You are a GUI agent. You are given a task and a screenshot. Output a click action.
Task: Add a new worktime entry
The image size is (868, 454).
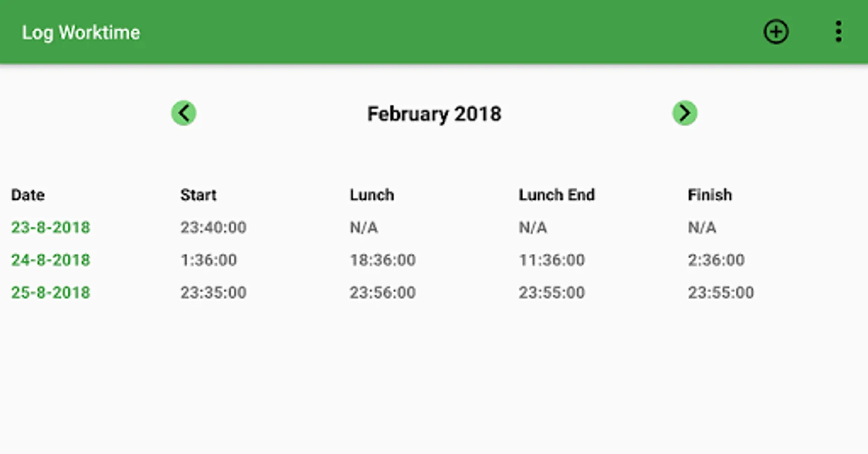776,32
